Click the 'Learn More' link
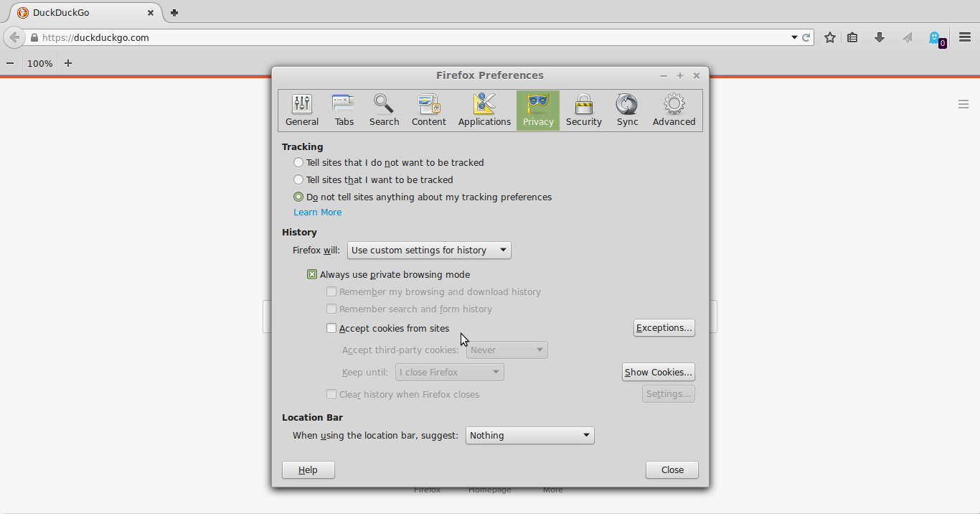 [317, 212]
